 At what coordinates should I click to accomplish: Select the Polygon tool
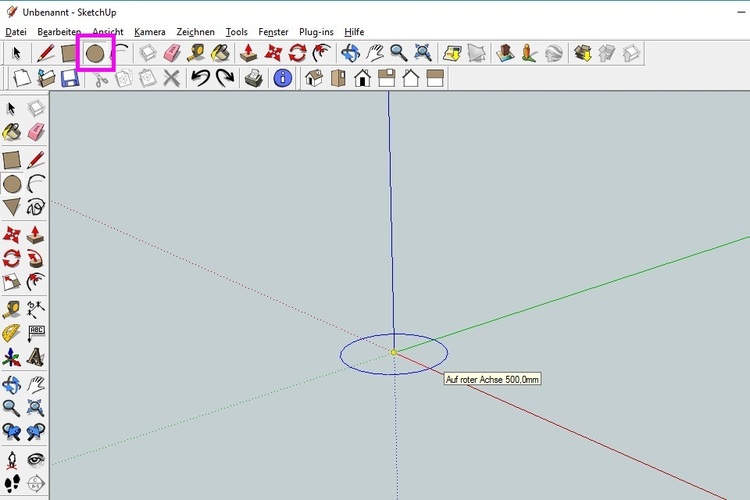point(11,207)
